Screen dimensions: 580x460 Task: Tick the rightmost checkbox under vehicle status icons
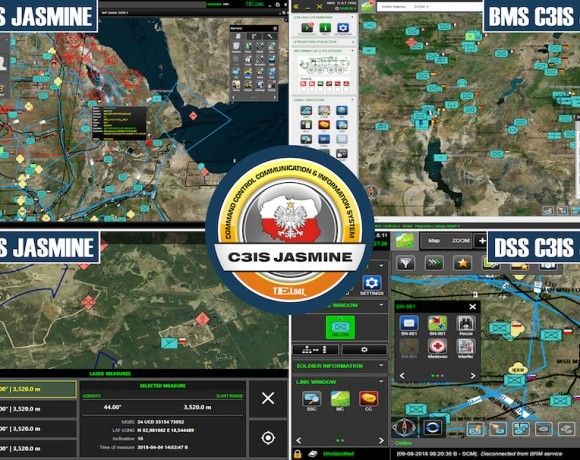[x=346, y=89]
